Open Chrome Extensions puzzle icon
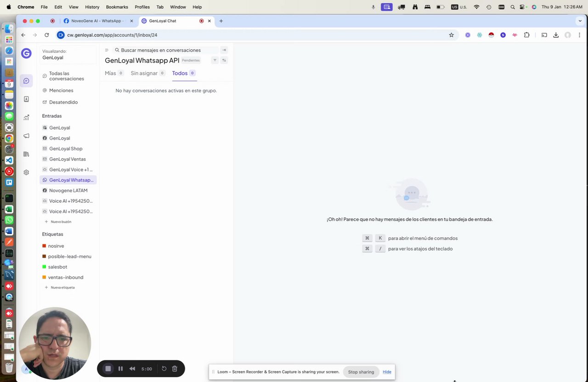 coord(526,35)
